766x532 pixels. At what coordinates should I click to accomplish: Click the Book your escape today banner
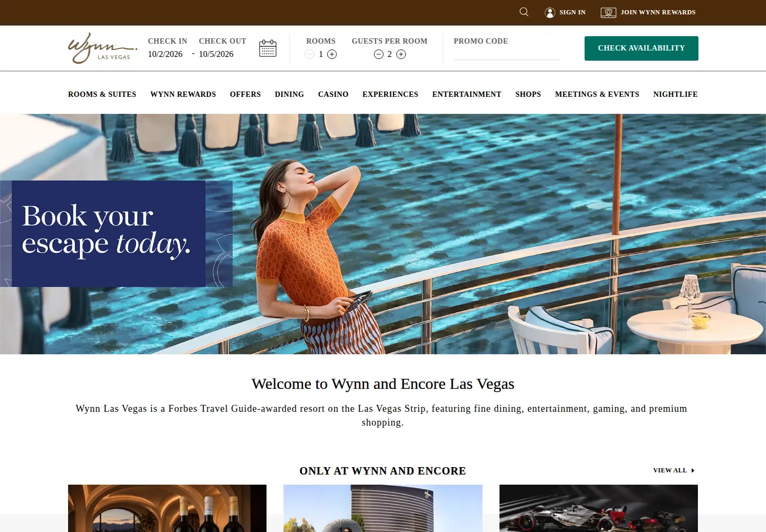coord(116,234)
